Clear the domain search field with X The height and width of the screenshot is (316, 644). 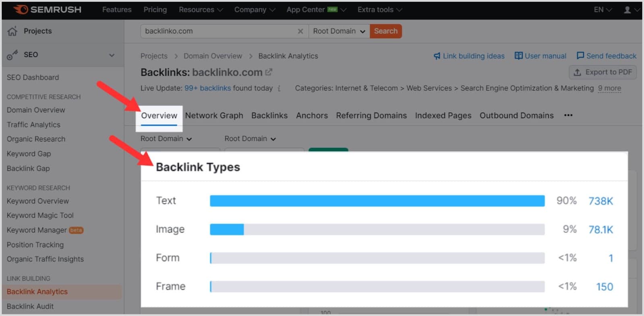(300, 31)
